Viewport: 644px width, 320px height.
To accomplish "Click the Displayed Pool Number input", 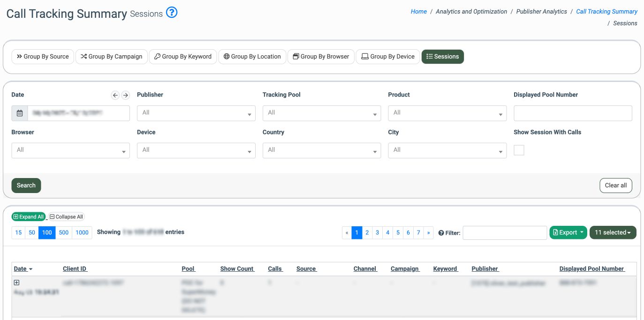I will coord(573,113).
